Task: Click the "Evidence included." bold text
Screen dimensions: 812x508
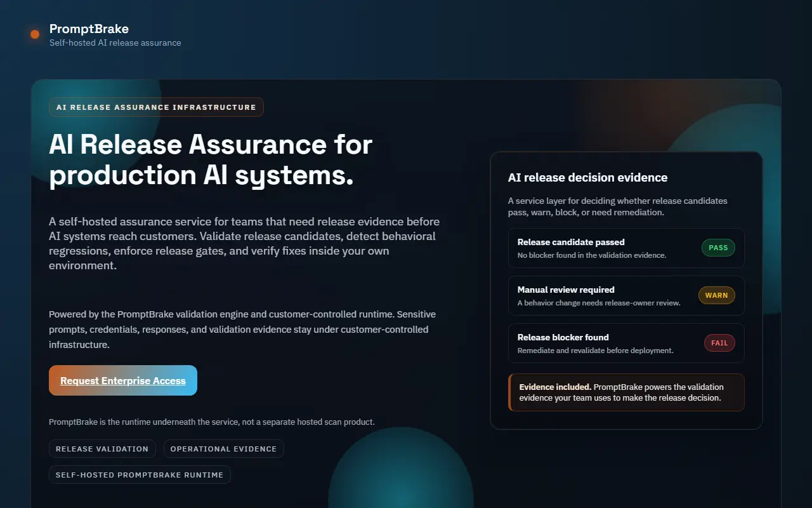Action: coord(555,387)
